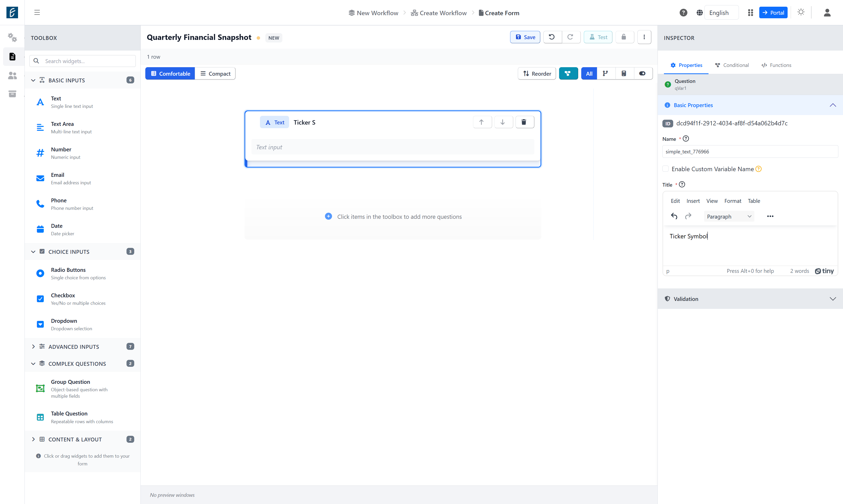
Task: Click the help question mark in header
Action: (683, 13)
